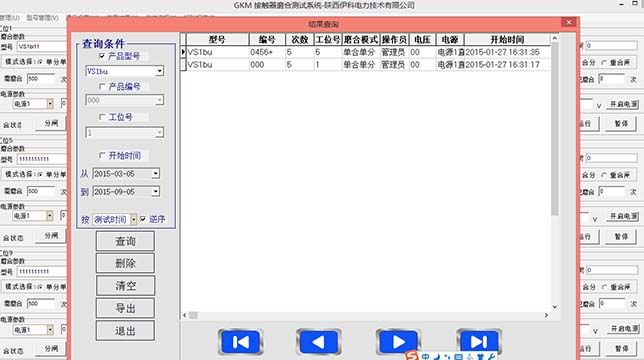Image resolution: width=644 pixels, height=360 pixels.
Task: Open the 从 start date 2015-03-05 dropdown
Action: tap(156, 174)
